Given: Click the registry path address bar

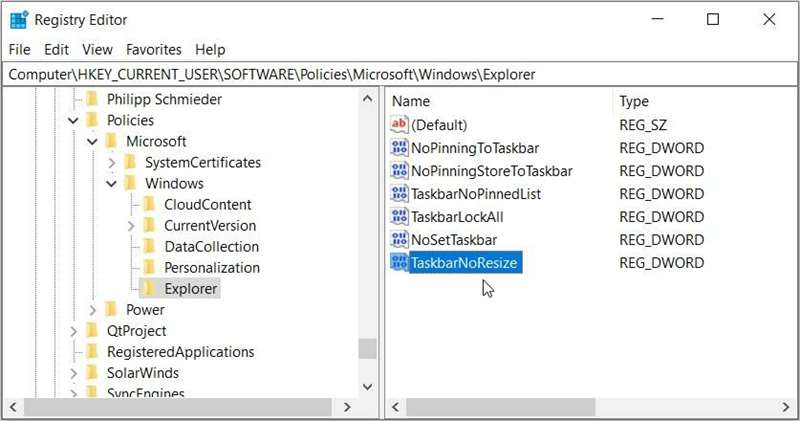Looking at the screenshot, I should (x=400, y=74).
